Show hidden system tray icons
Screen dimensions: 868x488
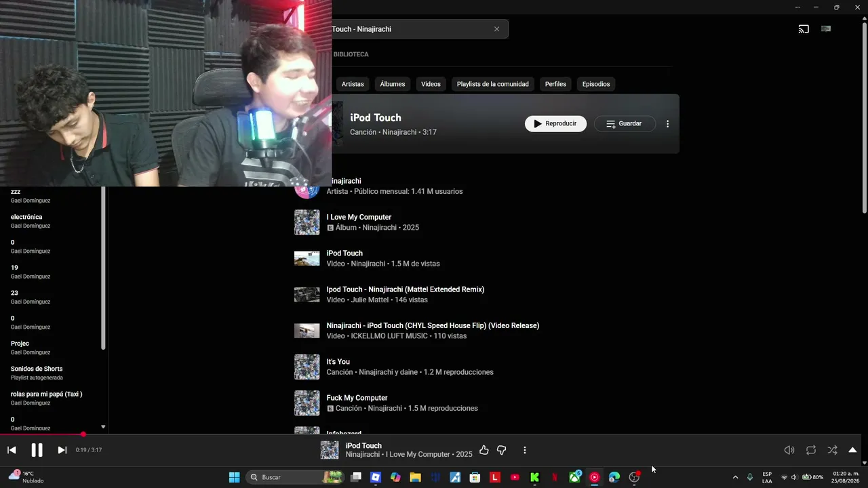click(x=735, y=477)
